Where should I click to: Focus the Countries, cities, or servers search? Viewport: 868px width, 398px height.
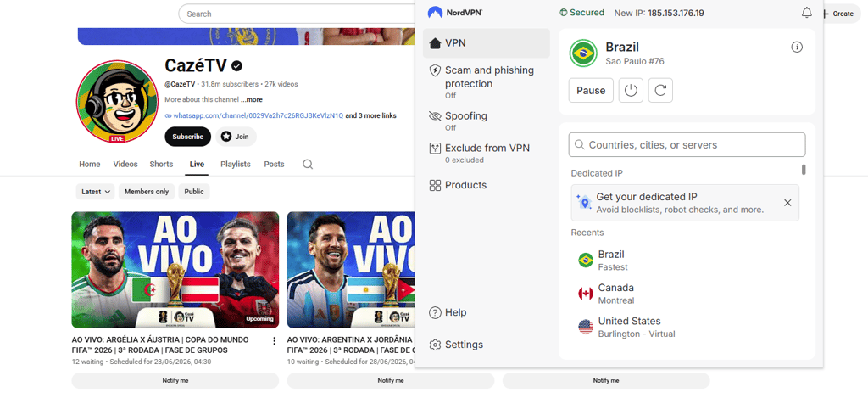tap(687, 144)
